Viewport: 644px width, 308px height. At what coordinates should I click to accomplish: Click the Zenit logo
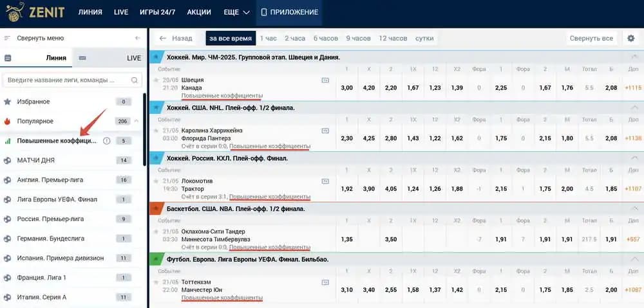(x=35, y=12)
